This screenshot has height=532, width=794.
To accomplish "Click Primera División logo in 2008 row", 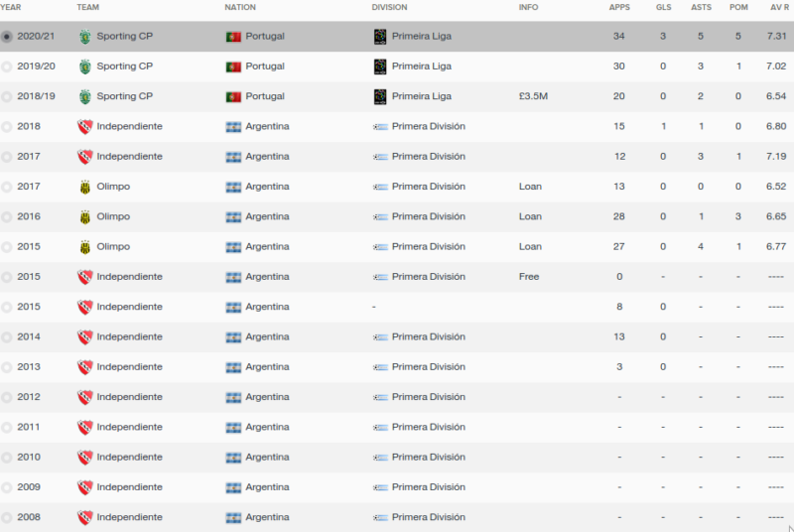I will pos(380,517).
